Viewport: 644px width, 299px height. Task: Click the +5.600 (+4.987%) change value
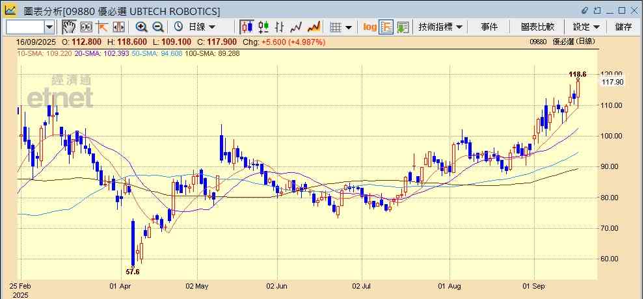[293, 42]
